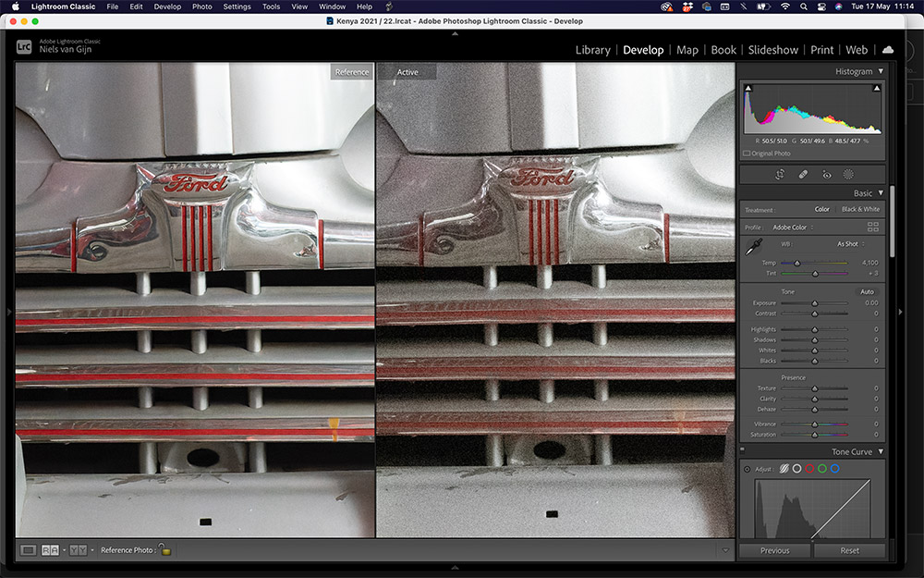Viewport: 924px width, 578px height.
Task: Activate the Tone Curve targeted adjustment tool
Action: pos(748,470)
